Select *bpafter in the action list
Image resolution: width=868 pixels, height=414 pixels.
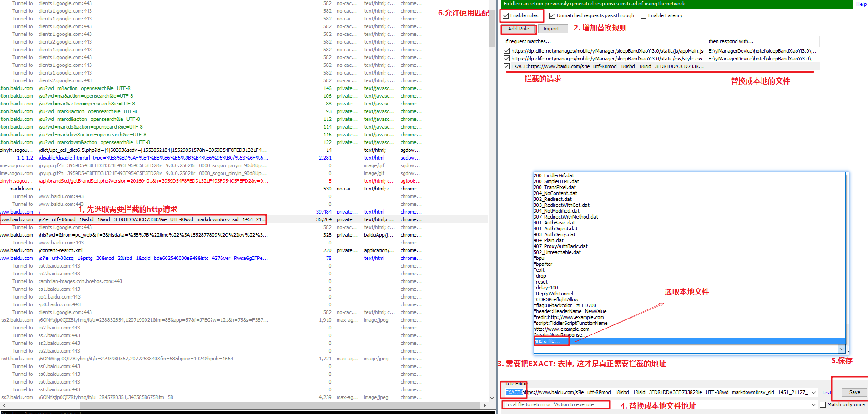point(689,264)
